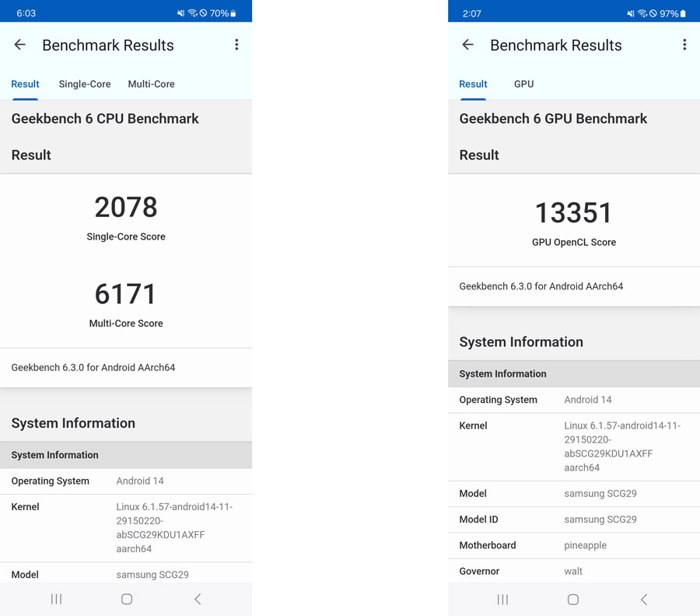Tap back arrow on CPU Benchmark Results screen
Viewport: 700px width, 616px height.
(x=19, y=44)
